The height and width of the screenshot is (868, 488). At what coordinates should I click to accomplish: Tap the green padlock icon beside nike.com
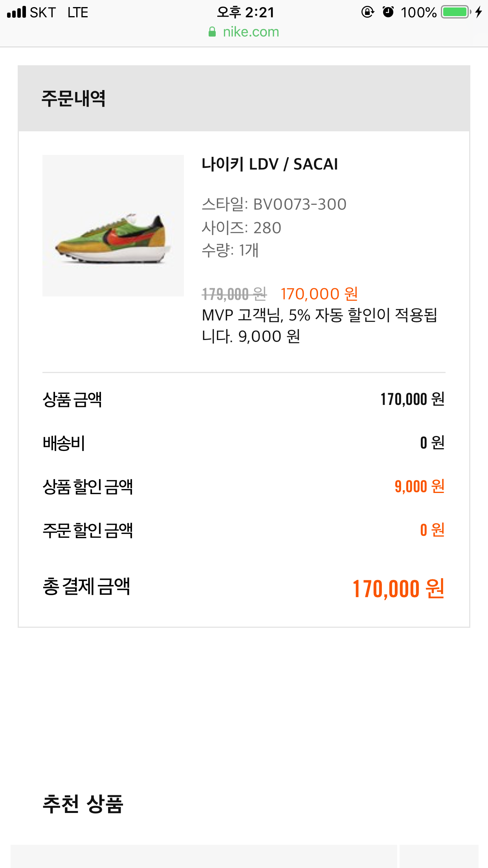(212, 32)
